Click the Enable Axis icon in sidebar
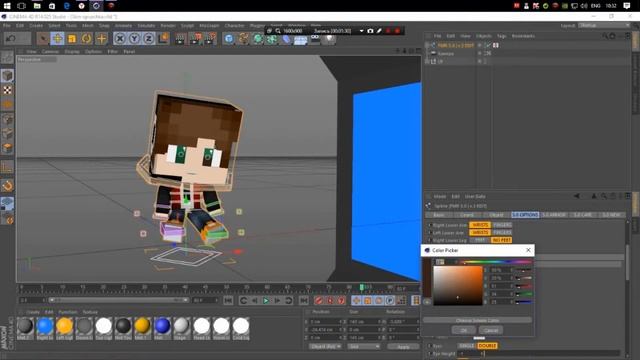The image size is (640, 360). click(x=7, y=167)
